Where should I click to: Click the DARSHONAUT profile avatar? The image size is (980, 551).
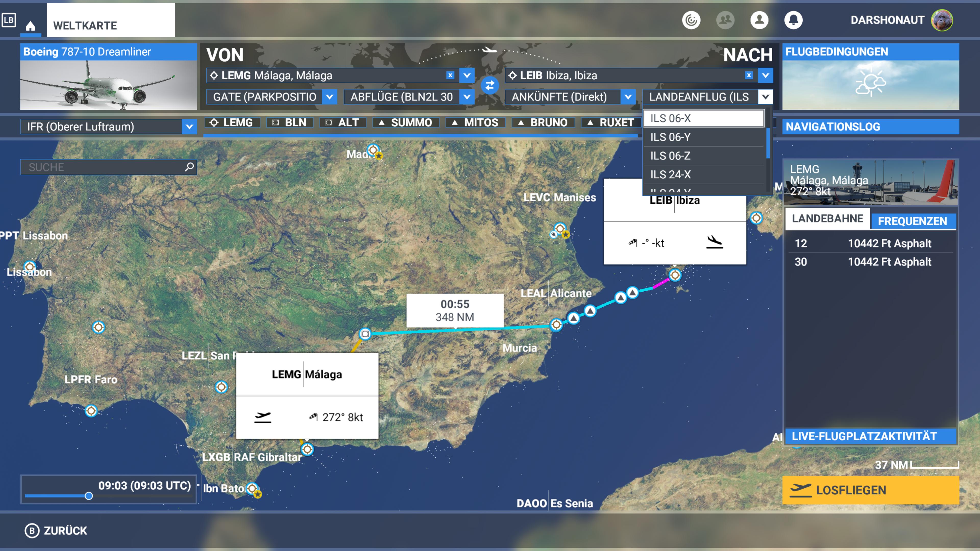(x=941, y=20)
